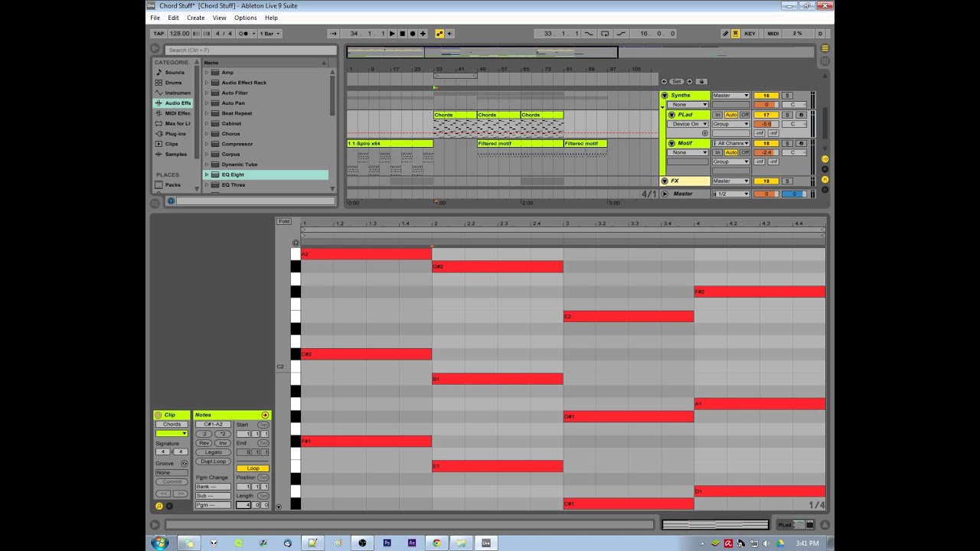Screen dimensions: 980x551
Task: Click the Legato button in Notes
Action: (x=212, y=452)
